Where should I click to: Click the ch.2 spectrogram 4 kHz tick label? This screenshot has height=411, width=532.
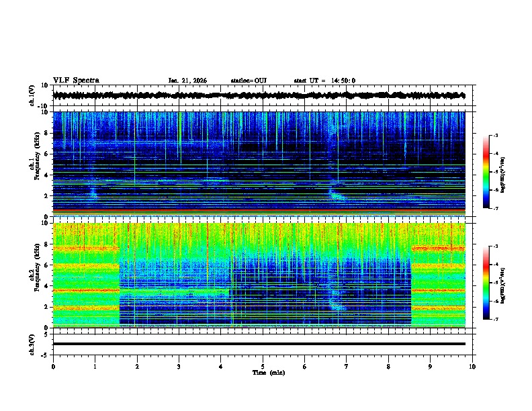(x=46, y=286)
